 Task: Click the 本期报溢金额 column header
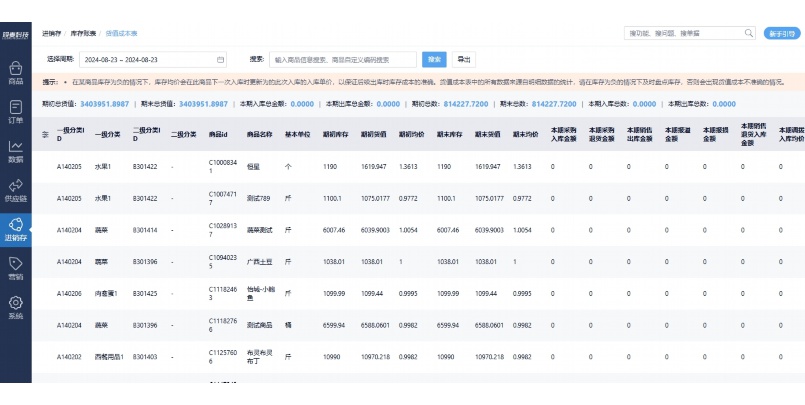[677, 134]
